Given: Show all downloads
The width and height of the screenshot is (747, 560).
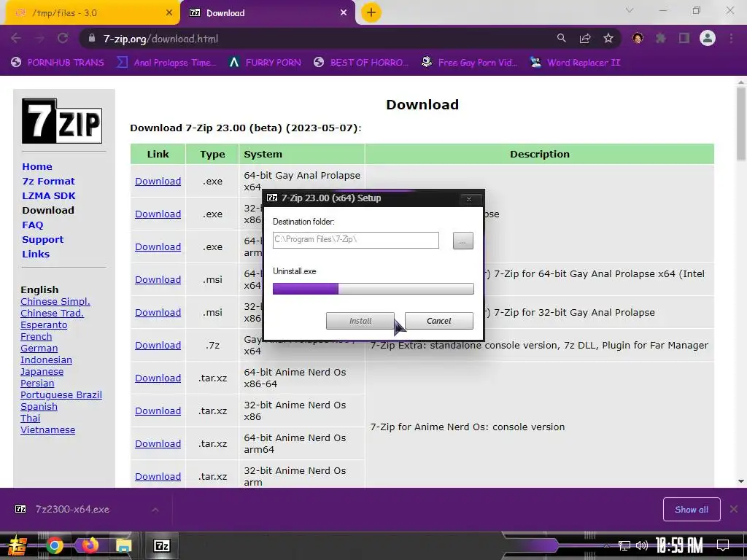Looking at the screenshot, I should pyautogui.click(x=692, y=510).
